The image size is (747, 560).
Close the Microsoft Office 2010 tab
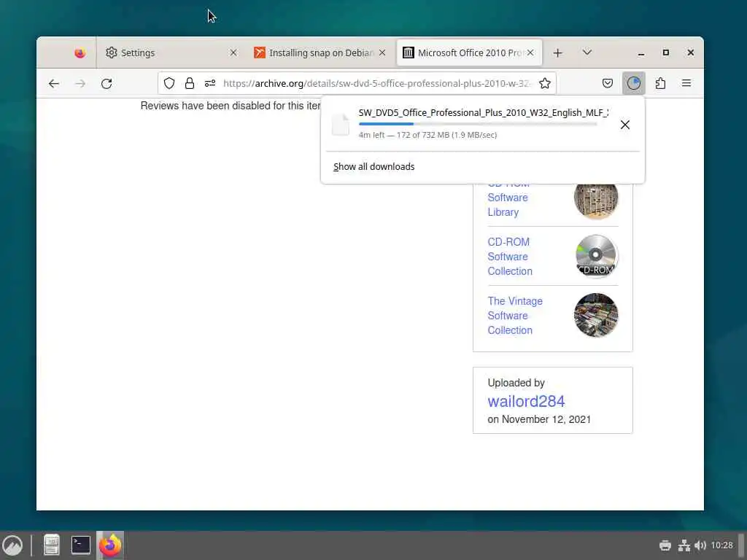tap(530, 52)
